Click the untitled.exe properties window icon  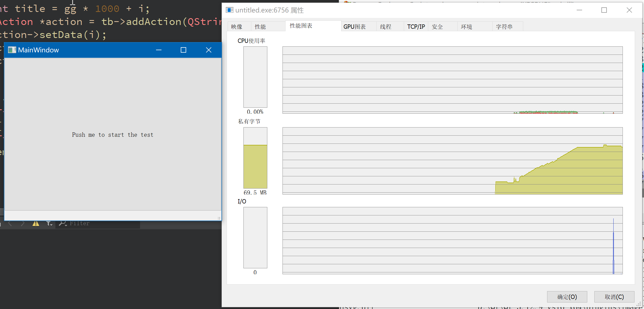[x=230, y=10]
